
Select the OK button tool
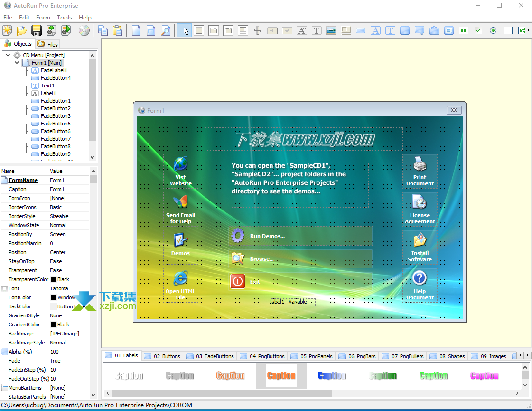tap(272, 30)
